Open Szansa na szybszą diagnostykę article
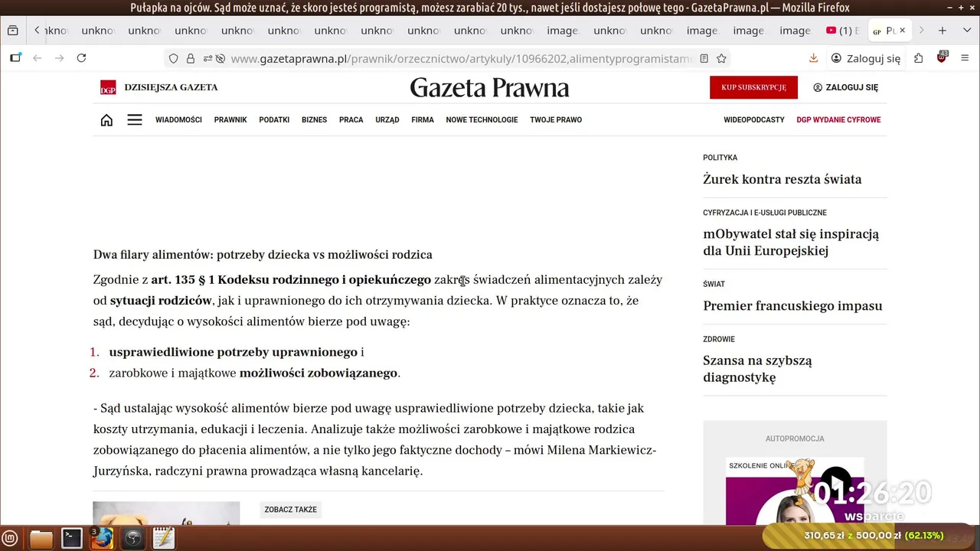This screenshot has height=551, width=980. [757, 369]
